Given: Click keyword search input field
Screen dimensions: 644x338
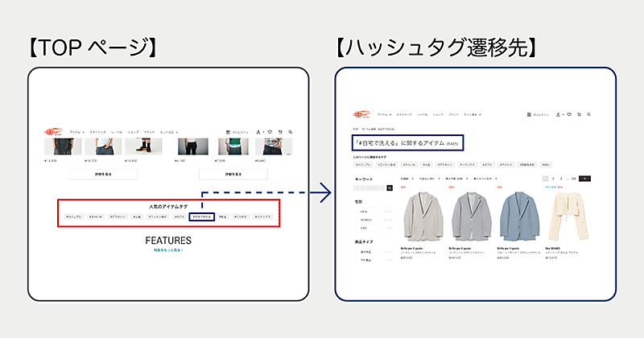Looking at the screenshot, I should (370, 188).
